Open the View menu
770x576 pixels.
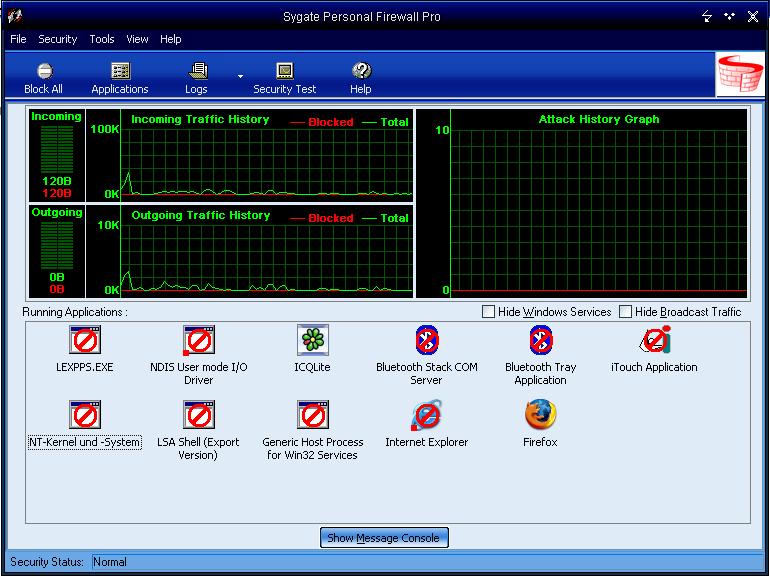[x=137, y=39]
